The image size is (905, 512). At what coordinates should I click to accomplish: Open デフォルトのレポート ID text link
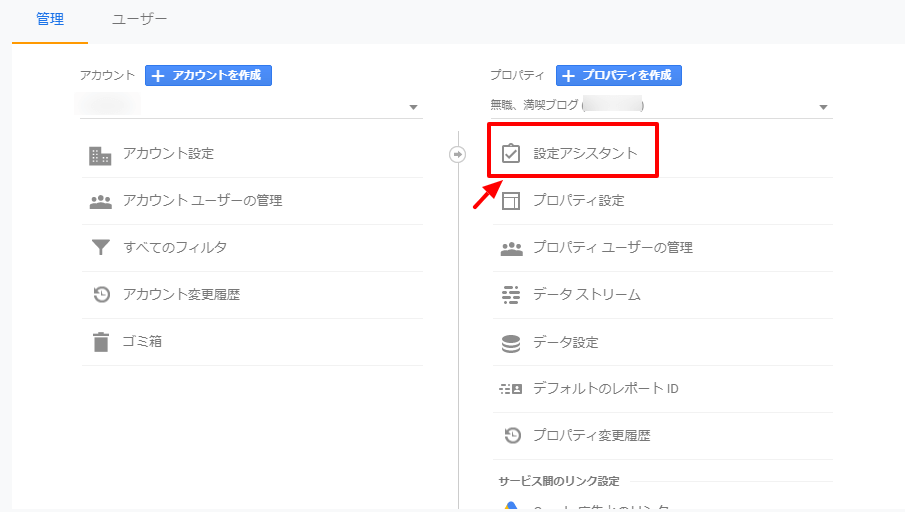coord(605,388)
